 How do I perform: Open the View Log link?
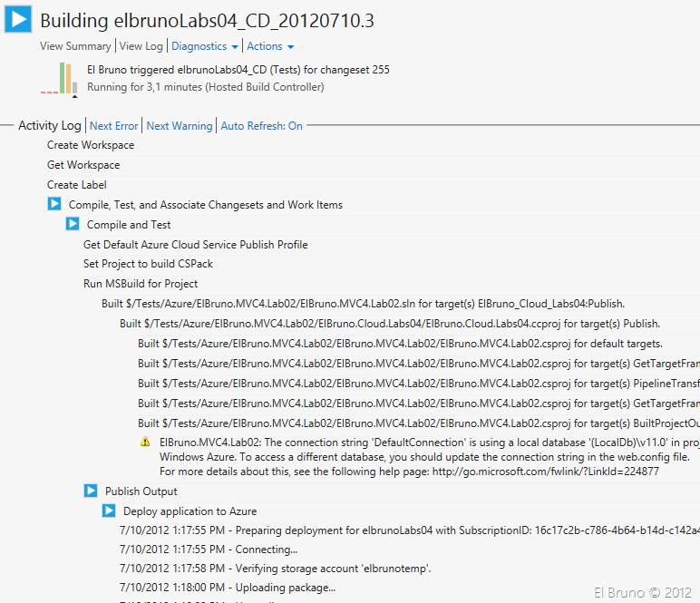pos(141,46)
